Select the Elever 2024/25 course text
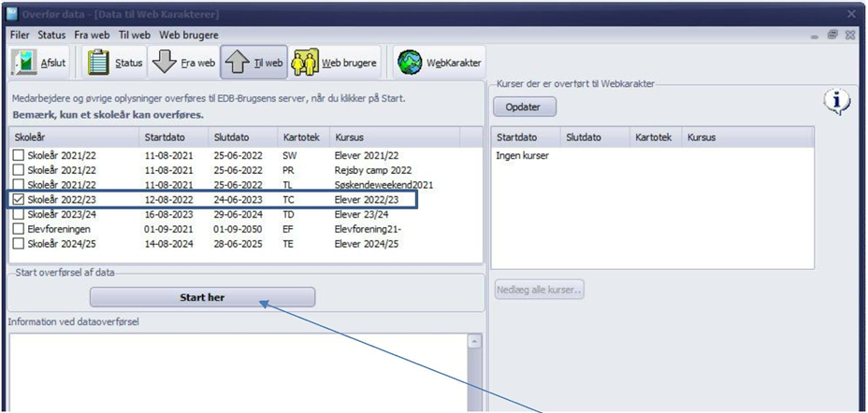 (x=367, y=243)
